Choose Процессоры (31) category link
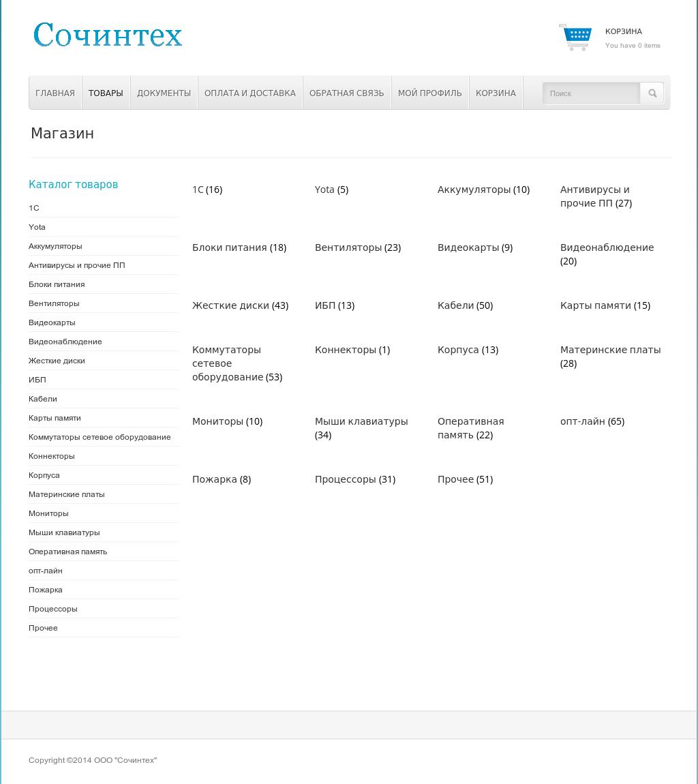 click(x=354, y=479)
